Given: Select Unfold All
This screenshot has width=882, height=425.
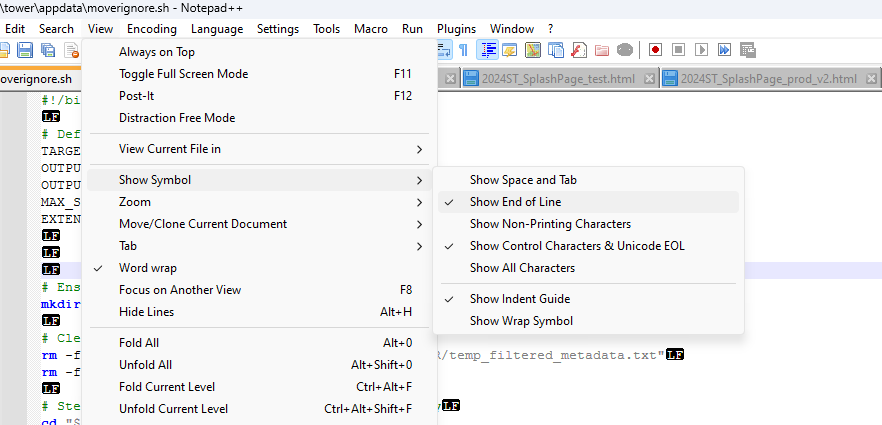Looking at the screenshot, I should (x=258, y=364).
